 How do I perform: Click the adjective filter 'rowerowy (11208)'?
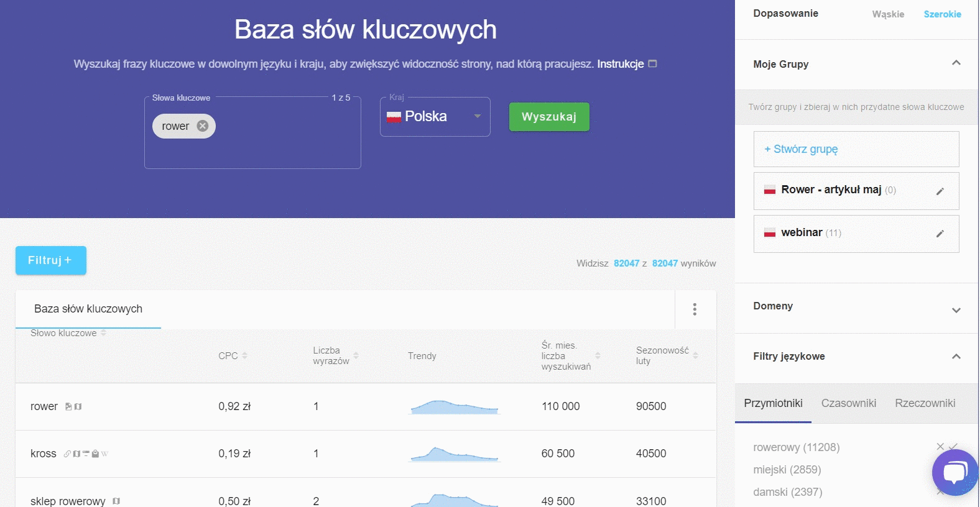click(796, 447)
